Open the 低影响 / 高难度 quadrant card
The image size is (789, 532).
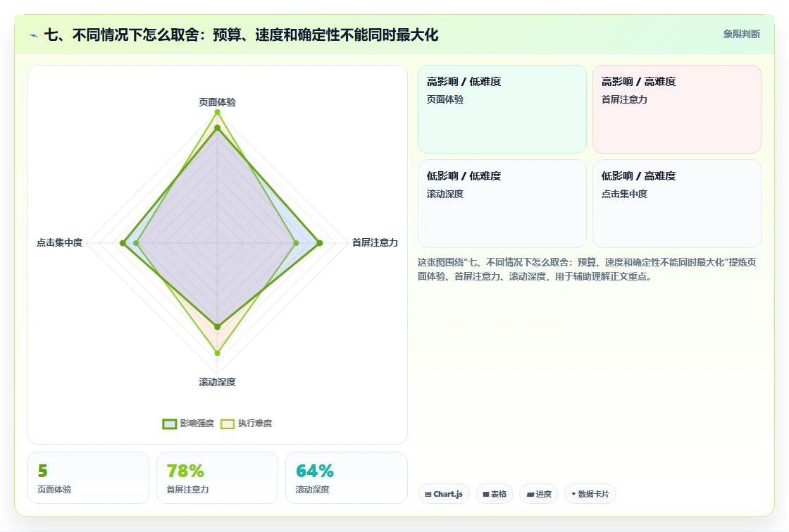[x=677, y=204]
